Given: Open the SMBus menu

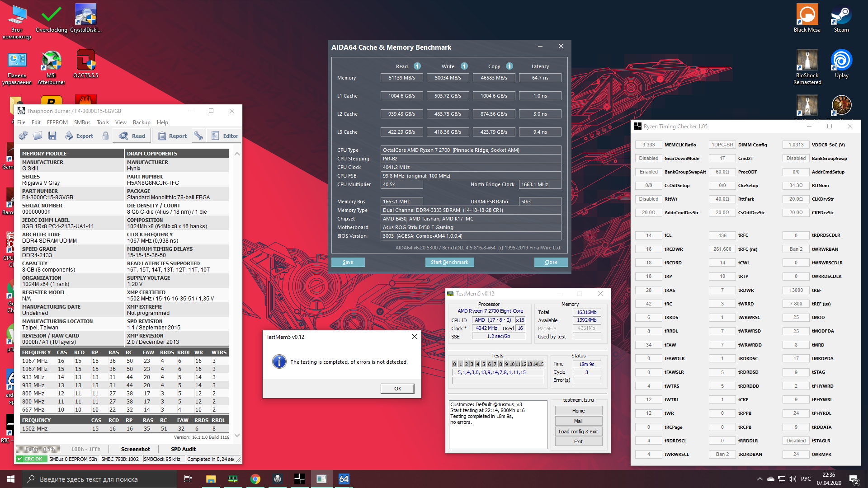Looking at the screenshot, I should tap(82, 122).
